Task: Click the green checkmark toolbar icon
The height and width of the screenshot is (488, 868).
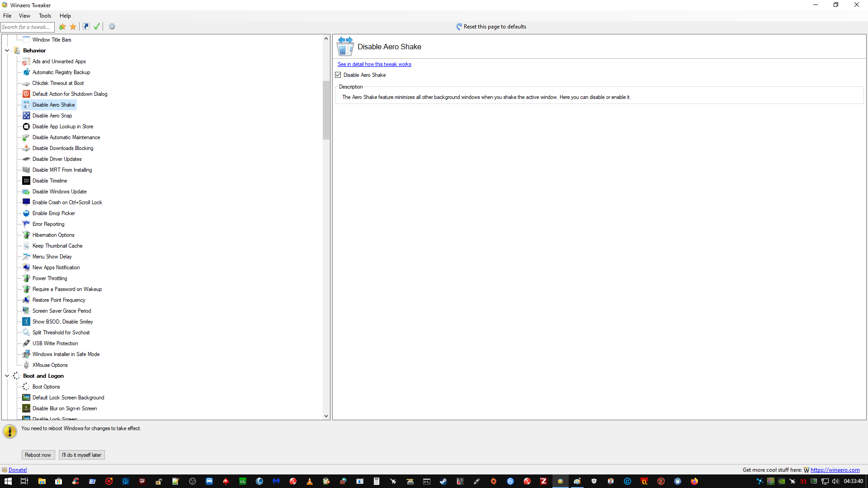Action: (97, 27)
